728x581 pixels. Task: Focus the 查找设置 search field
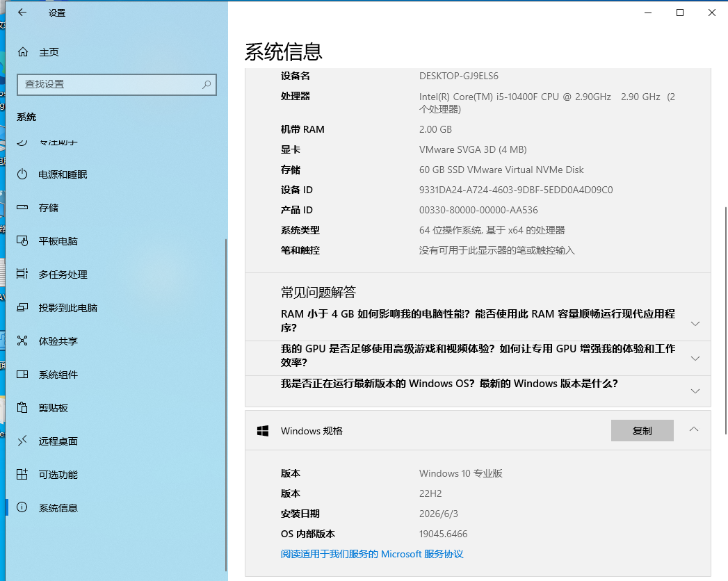click(117, 85)
